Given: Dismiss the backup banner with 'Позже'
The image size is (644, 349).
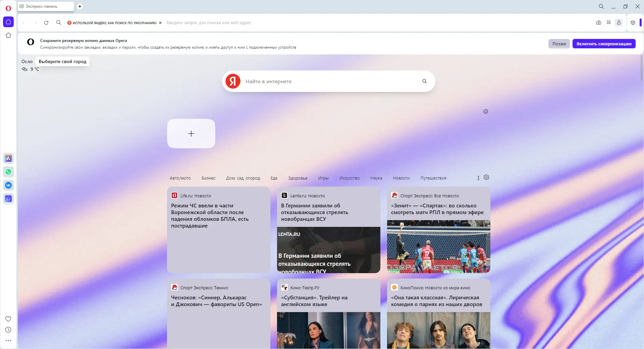Looking at the screenshot, I should pos(558,44).
